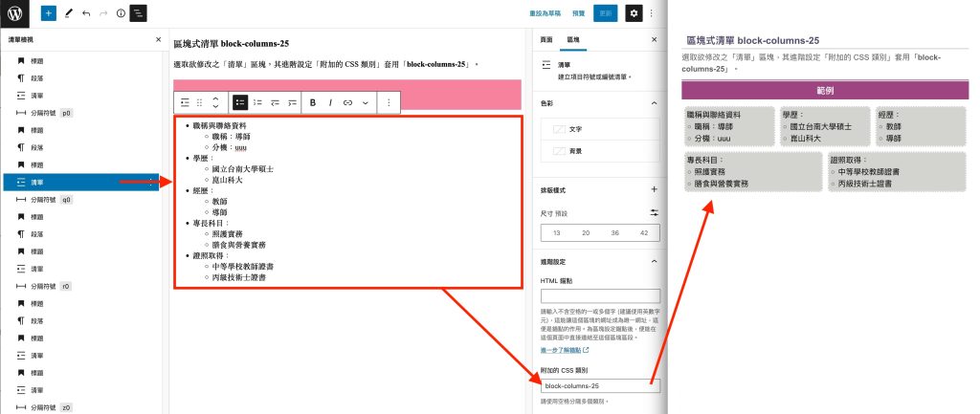Open block toolbar options three-dot menu
Screen dimensions: 980x414
pos(389,102)
